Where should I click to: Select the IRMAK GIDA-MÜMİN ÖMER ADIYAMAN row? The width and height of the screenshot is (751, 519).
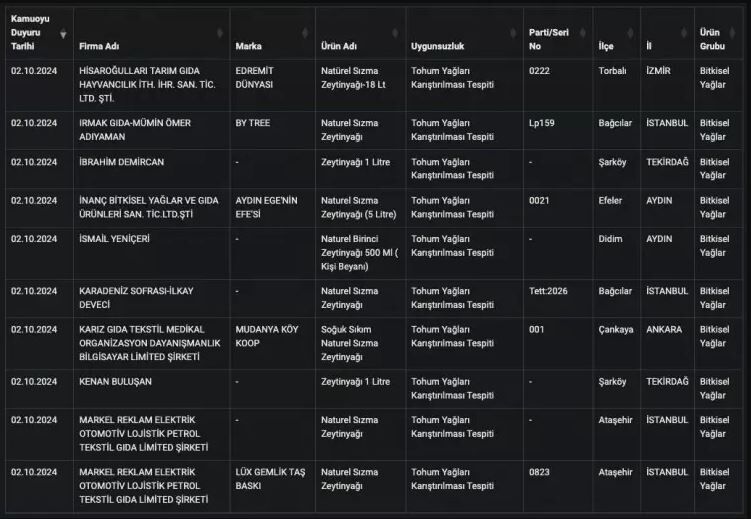[x=134, y=129]
